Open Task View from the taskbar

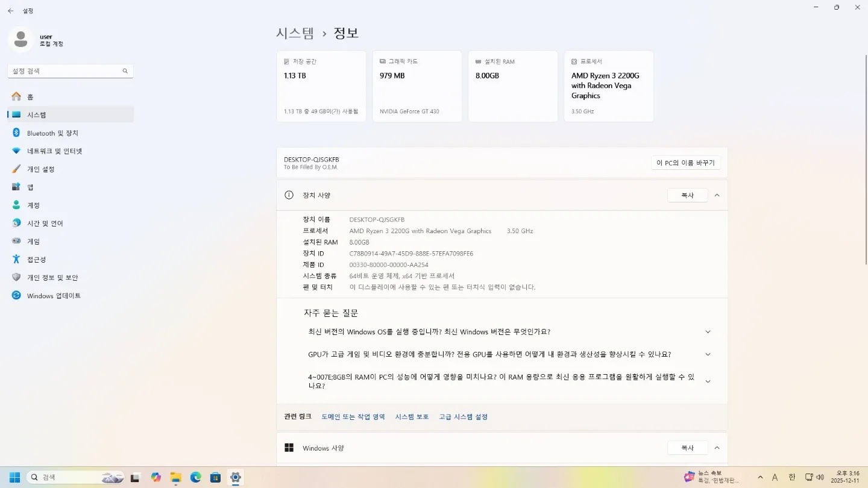[136, 478]
